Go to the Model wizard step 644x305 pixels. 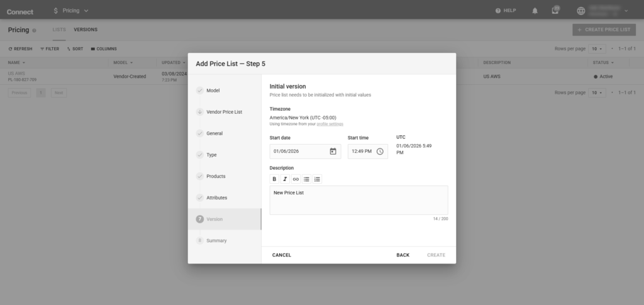(x=213, y=91)
